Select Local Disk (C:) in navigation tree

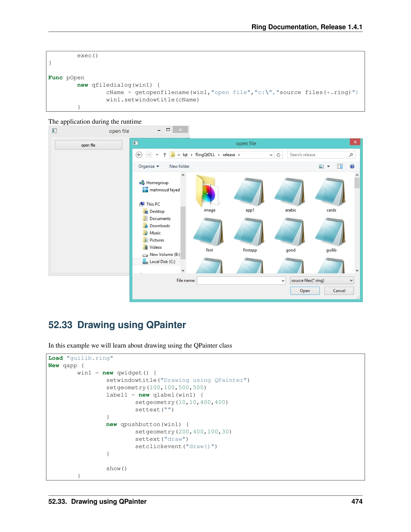162,262
